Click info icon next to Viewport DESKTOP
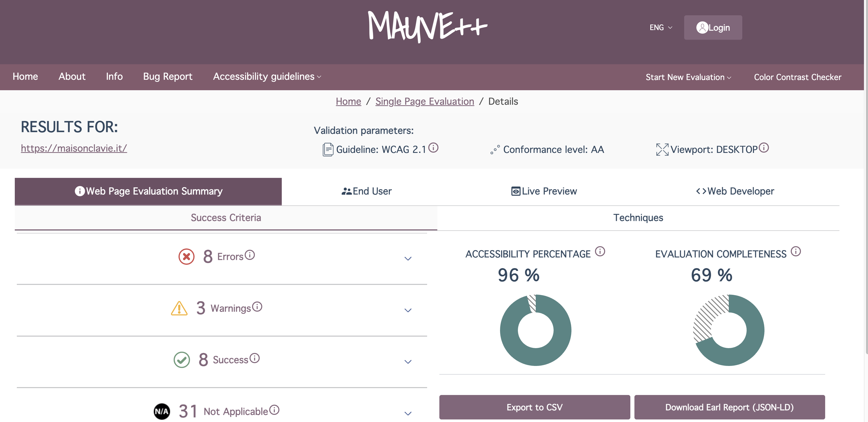The height and width of the screenshot is (422, 868). 763,148
